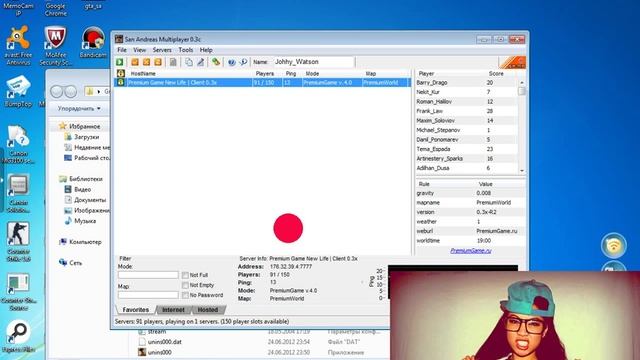Click the Map filter input field
The width and height of the screenshot is (640, 360).
point(148,295)
